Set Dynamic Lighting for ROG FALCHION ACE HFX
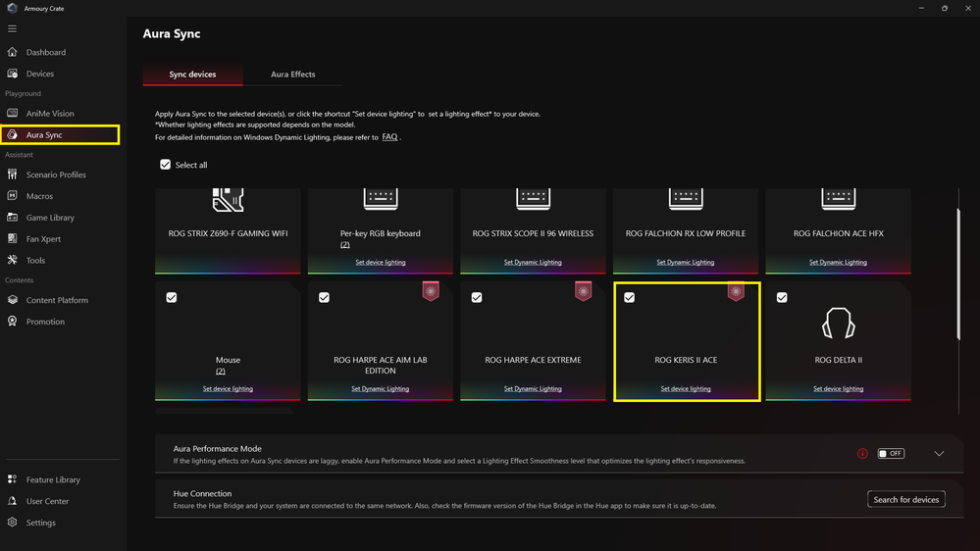 click(838, 263)
